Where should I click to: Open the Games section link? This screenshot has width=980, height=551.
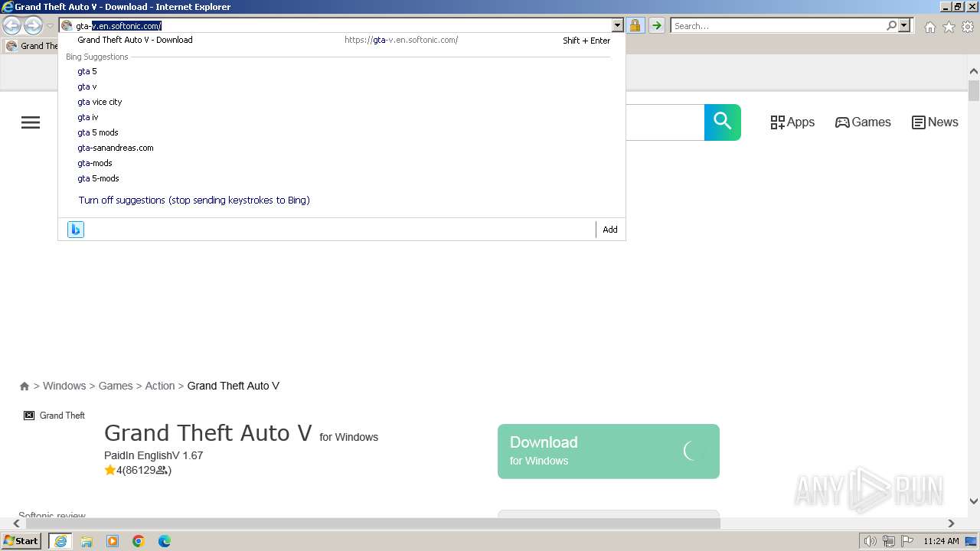[x=863, y=122]
